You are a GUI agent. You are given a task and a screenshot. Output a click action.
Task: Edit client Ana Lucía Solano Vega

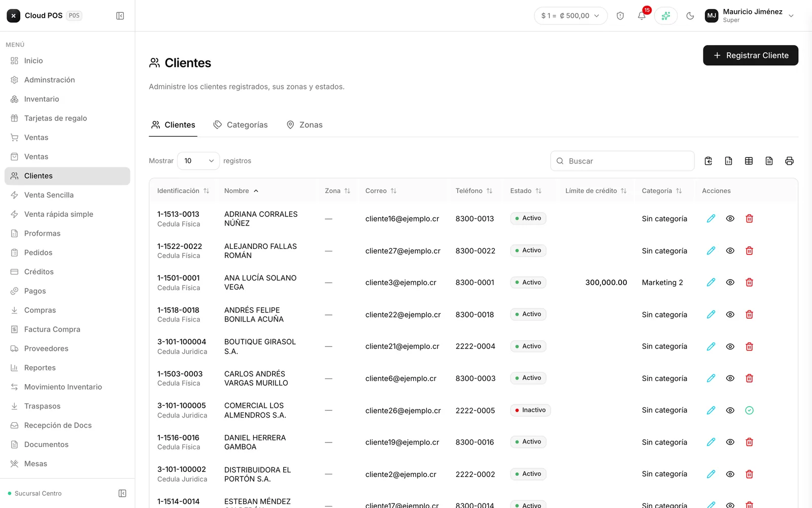[711, 282]
